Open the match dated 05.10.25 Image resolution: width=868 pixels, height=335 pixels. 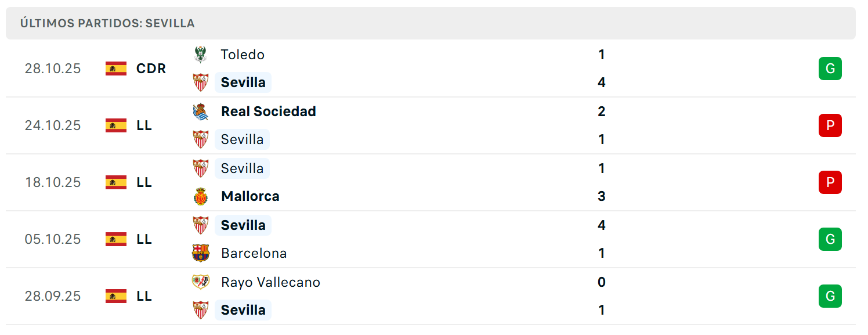coord(431,239)
